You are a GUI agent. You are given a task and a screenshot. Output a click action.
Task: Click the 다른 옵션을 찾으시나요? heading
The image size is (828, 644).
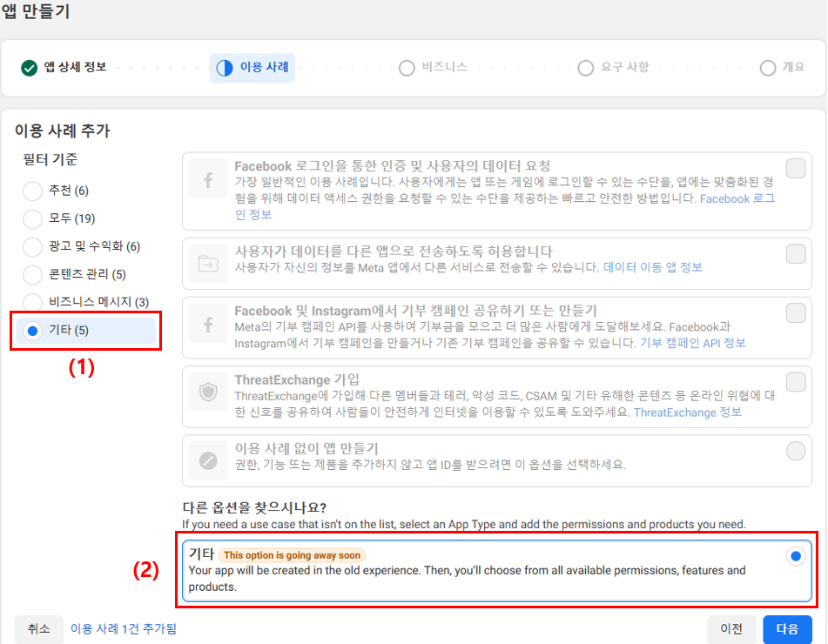click(x=254, y=508)
